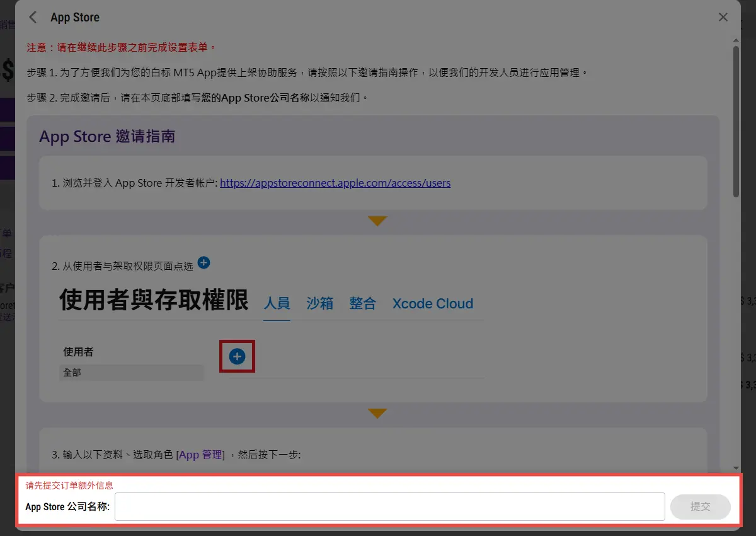
Task: Close the App Store dialog
Action: tap(723, 17)
